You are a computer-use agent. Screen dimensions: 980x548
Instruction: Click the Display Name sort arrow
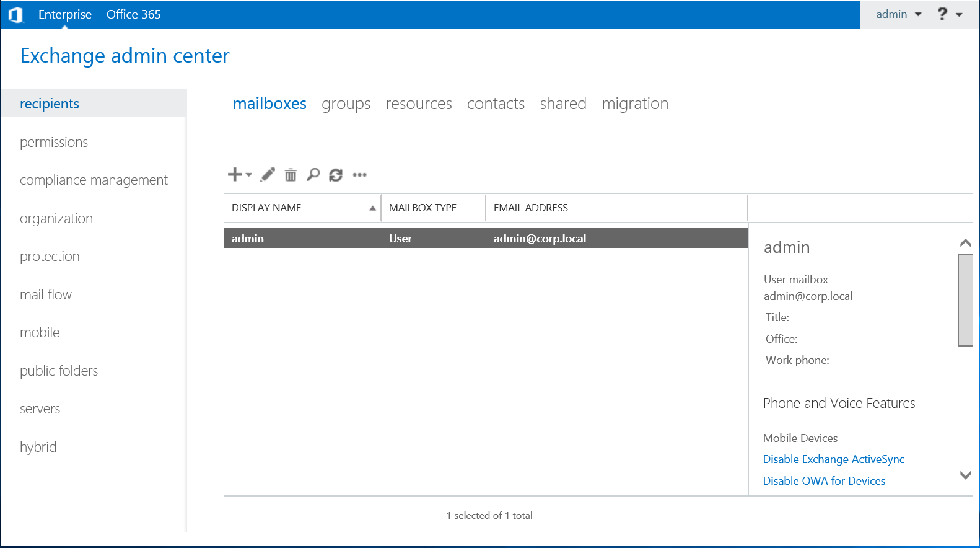(372, 208)
